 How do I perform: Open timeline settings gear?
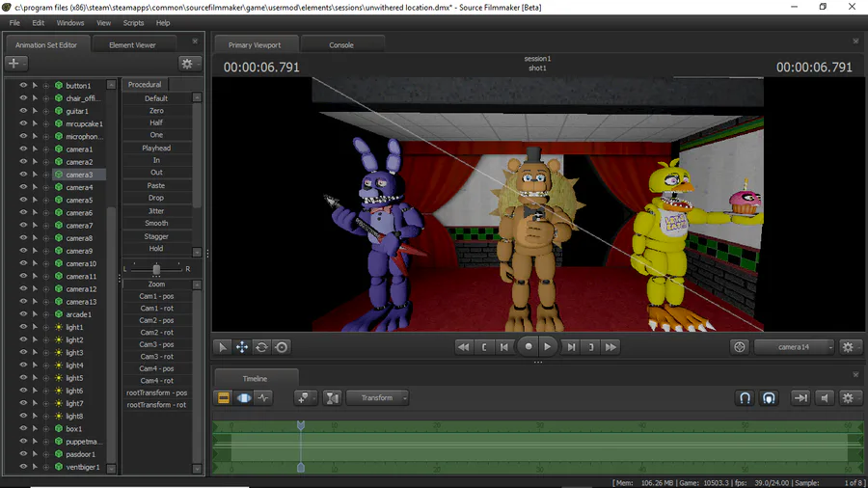click(848, 397)
